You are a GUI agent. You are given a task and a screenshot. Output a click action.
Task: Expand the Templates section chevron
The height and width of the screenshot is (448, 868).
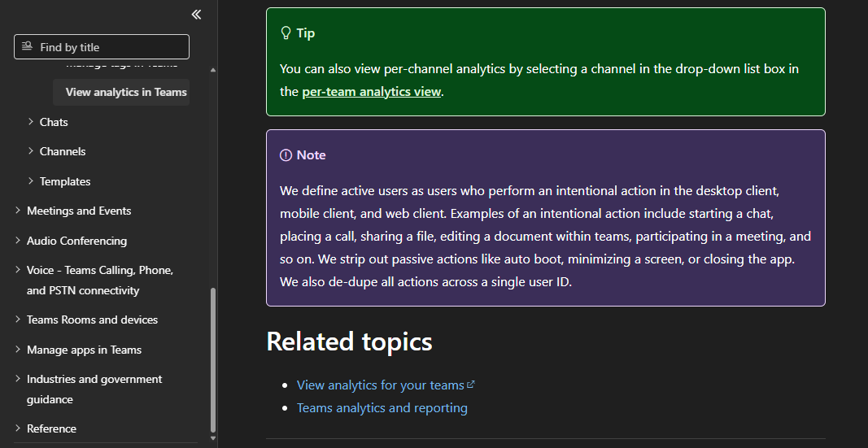coord(31,181)
